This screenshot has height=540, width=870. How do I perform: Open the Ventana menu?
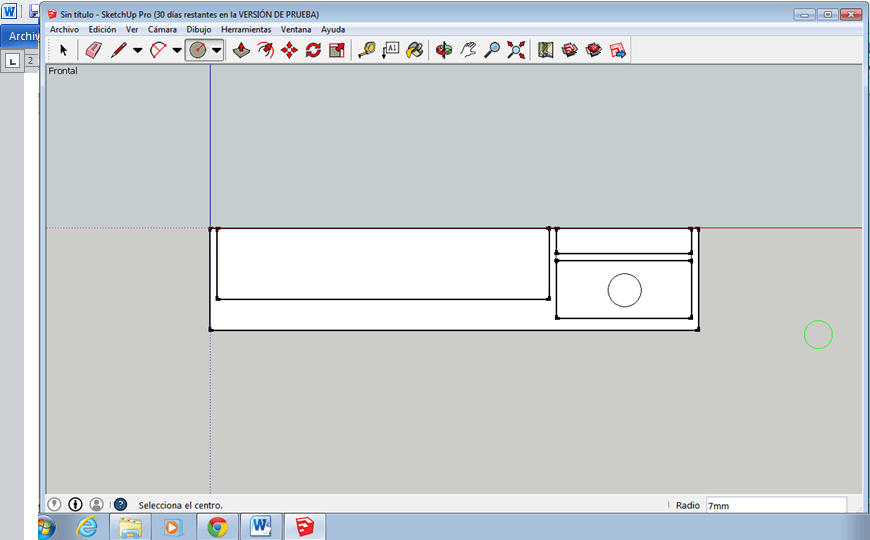coord(296,29)
